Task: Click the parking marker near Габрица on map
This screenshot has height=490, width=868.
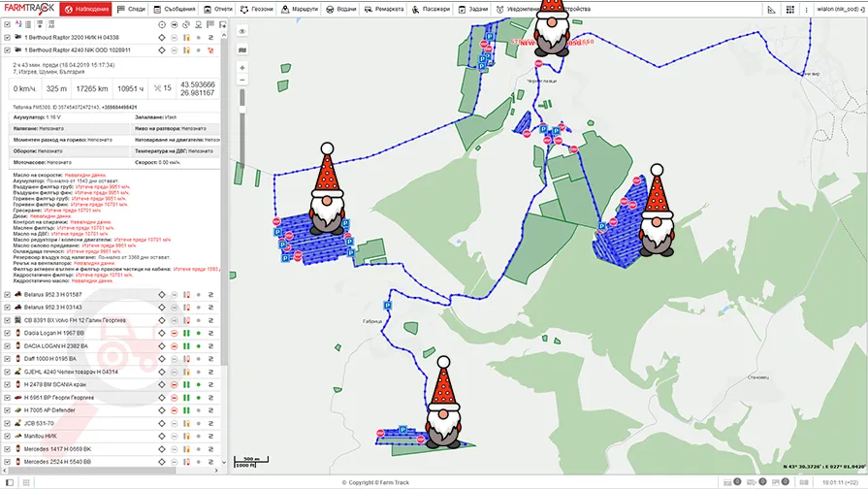Action: (388, 305)
